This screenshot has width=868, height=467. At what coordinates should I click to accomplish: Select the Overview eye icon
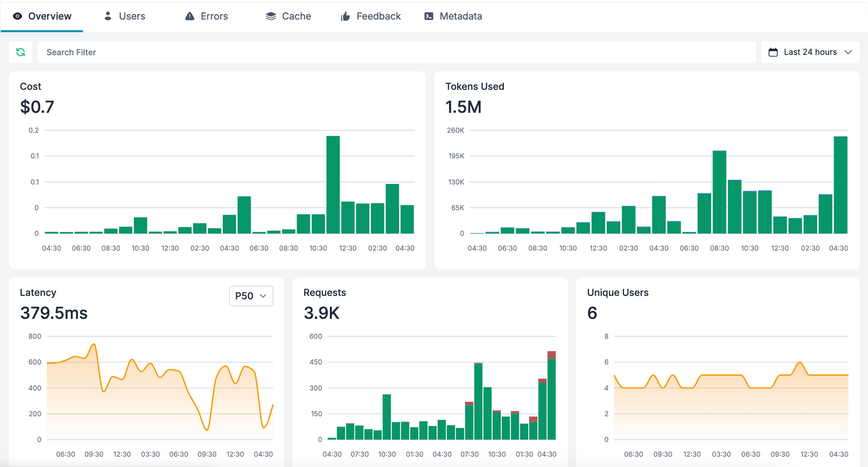[17, 16]
